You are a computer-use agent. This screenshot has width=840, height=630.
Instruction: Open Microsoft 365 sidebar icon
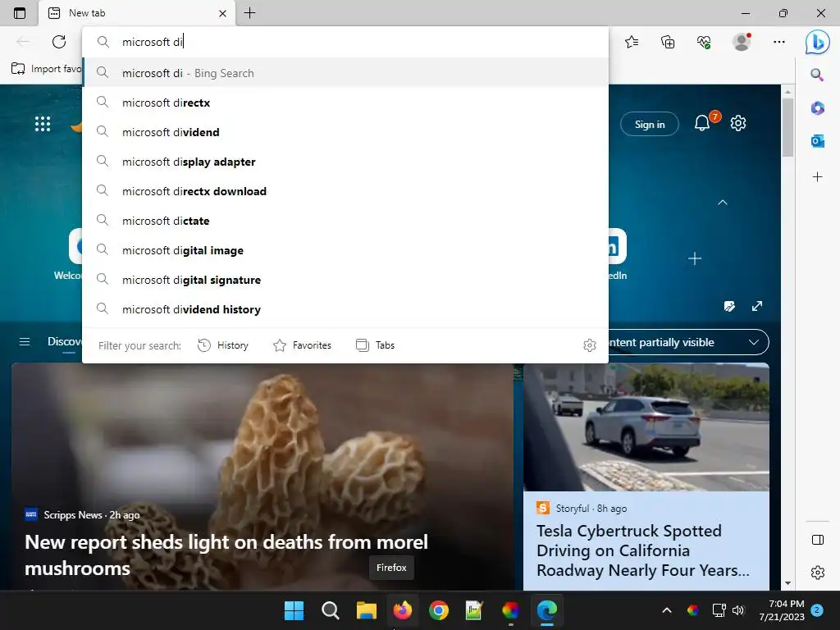coord(817,108)
